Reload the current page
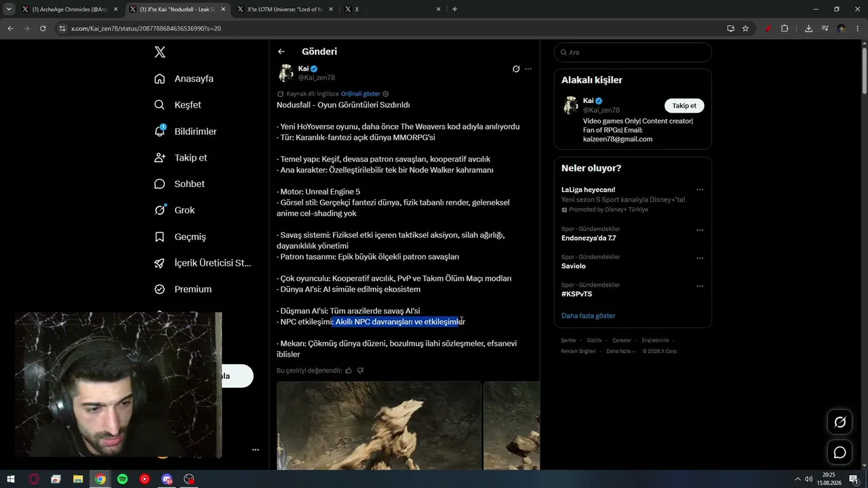 (x=43, y=28)
